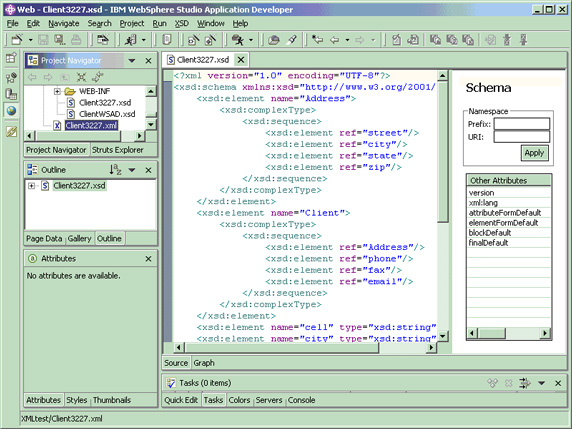Switch to the Struts Explorer tab

click(117, 150)
